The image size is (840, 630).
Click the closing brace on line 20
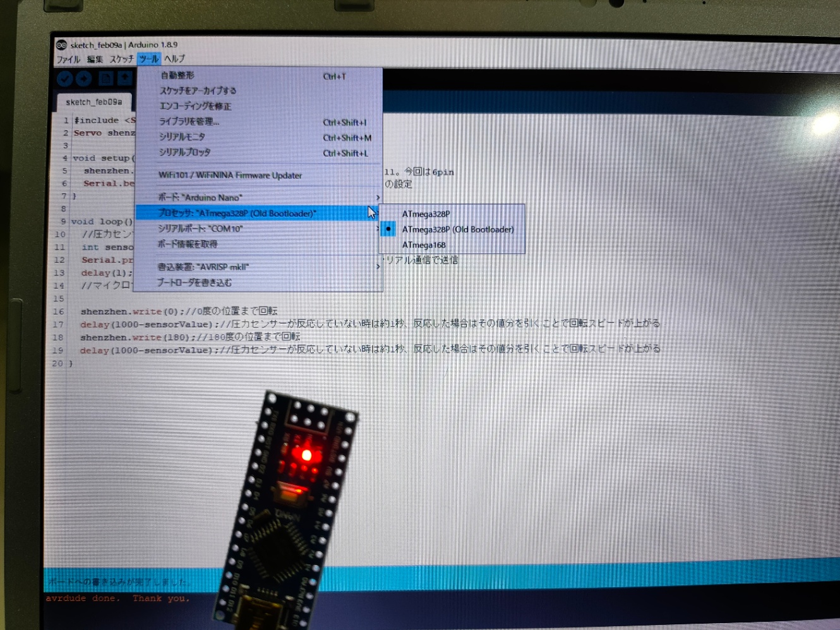71,363
